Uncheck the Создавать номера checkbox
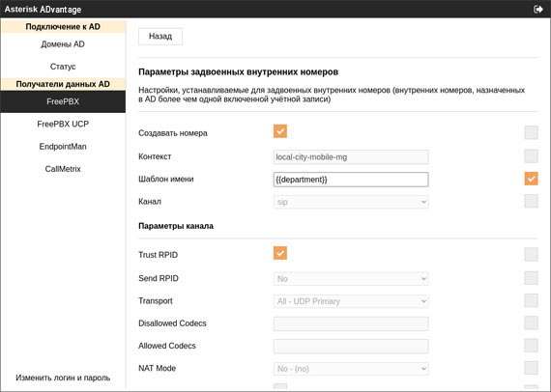Screen dimensions: 551x392 point(280,131)
